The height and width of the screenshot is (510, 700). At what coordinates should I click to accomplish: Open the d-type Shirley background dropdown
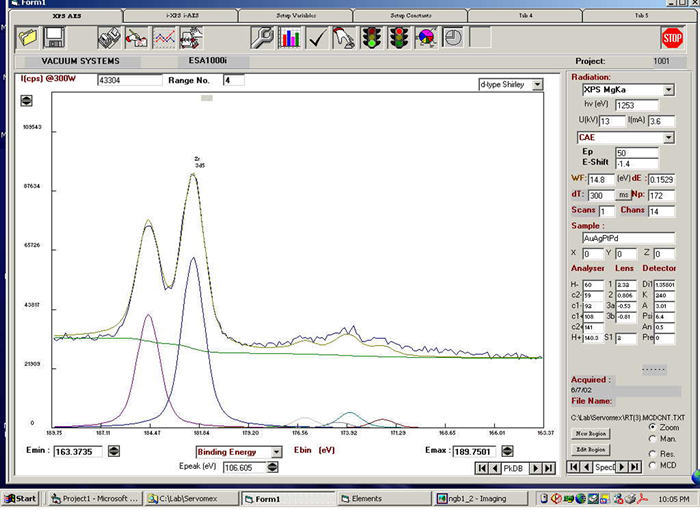(536, 85)
